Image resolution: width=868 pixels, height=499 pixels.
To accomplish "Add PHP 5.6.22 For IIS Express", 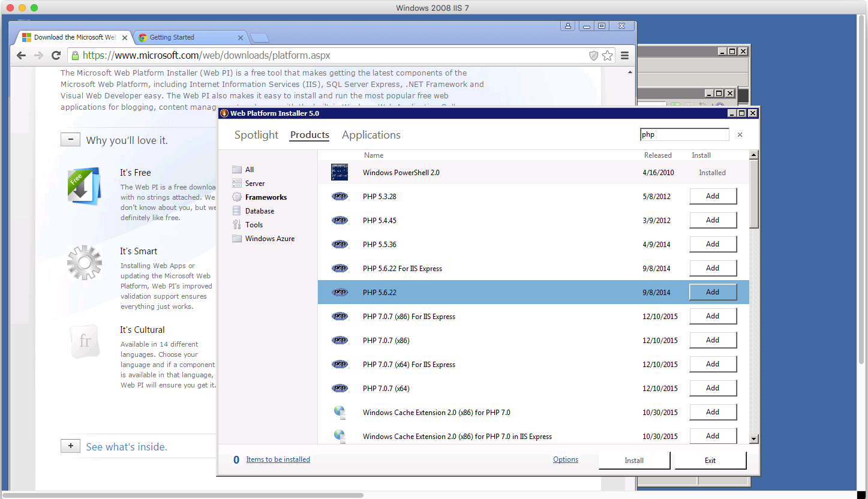I will 713,268.
